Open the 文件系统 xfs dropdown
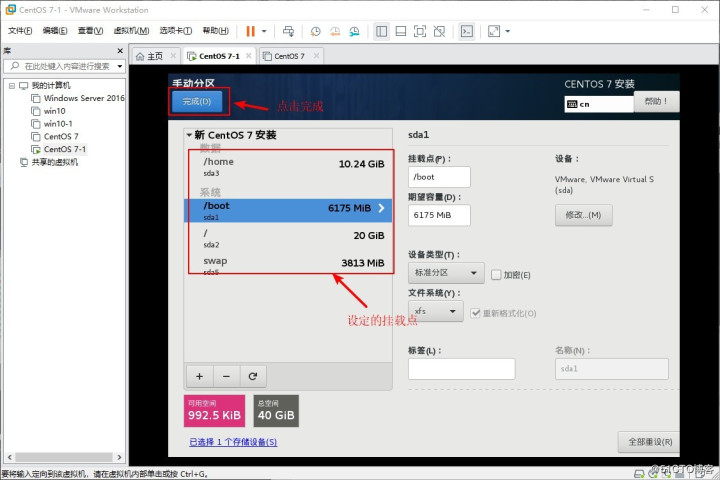The height and width of the screenshot is (480, 720). (x=435, y=311)
